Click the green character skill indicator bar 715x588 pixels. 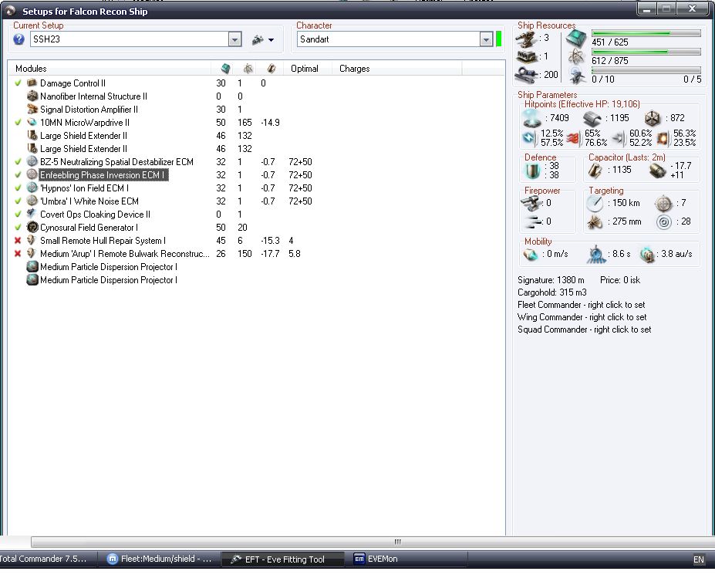click(x=499, y=39)
